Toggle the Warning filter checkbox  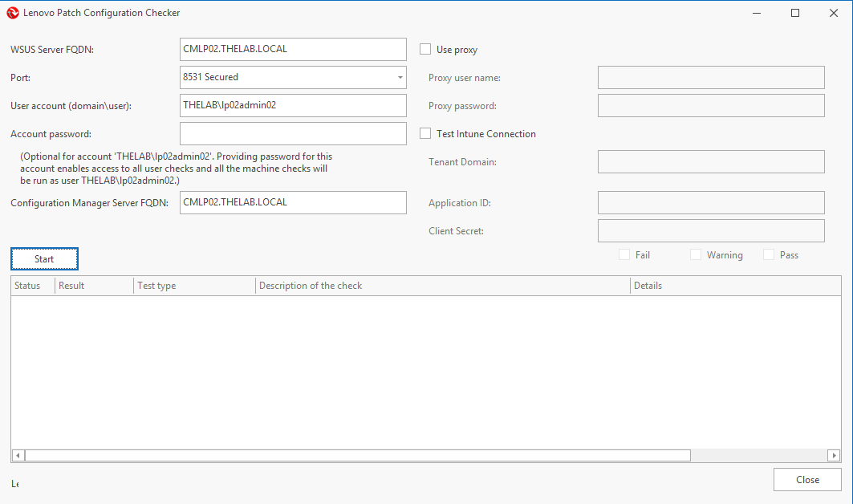(695, 254)
